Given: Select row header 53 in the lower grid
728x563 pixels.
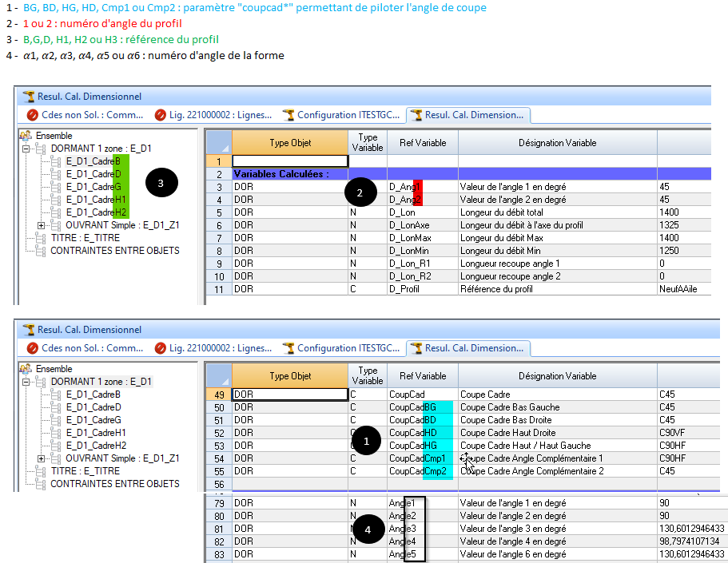Looking at the screenshot, I should [x=218, y=446].
